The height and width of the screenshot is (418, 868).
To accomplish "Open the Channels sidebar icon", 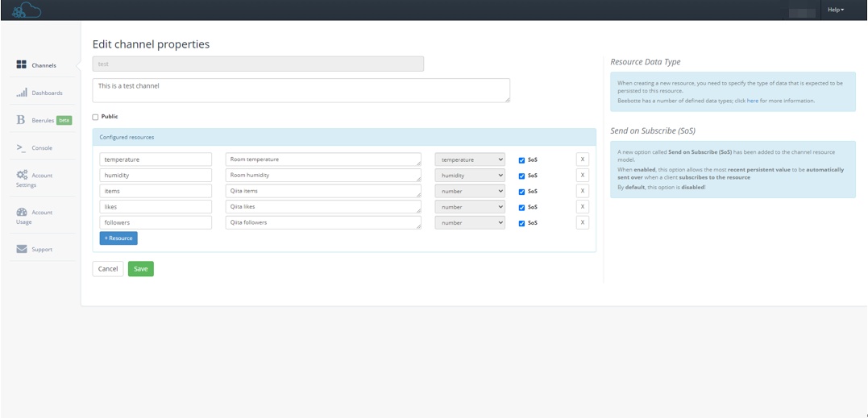I will 22,64.
